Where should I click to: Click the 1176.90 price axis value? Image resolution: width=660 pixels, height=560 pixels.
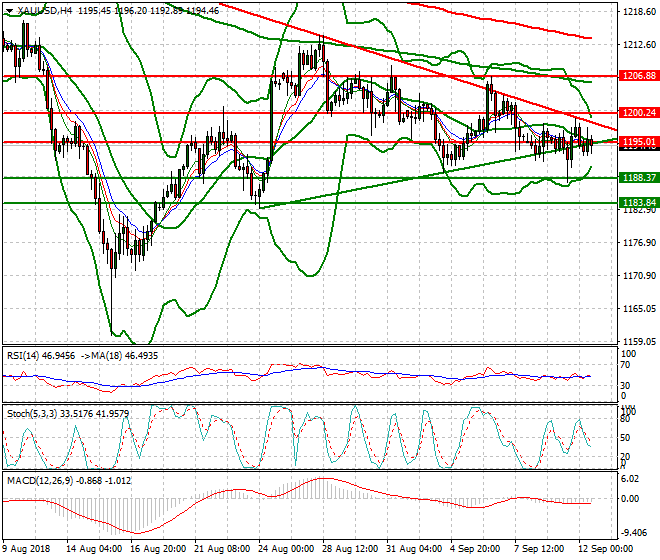(639, 243)
